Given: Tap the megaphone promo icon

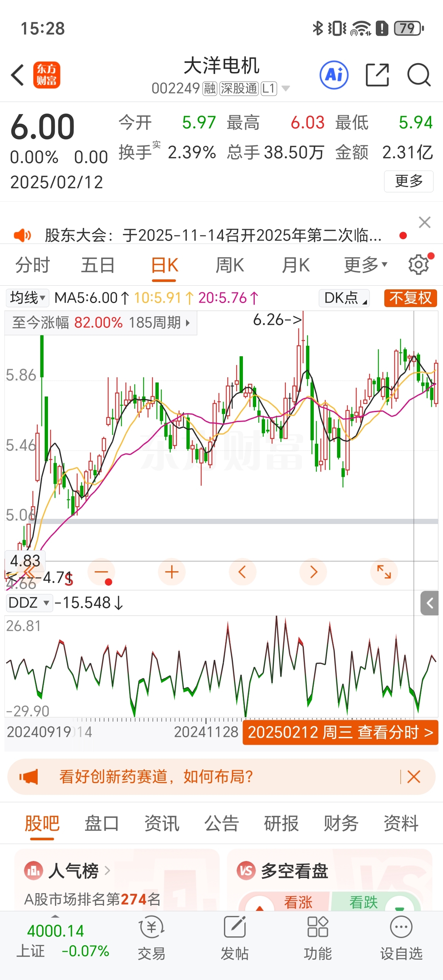Looking at the screenshot, I should pyautogui.click(x=28, y=776).
